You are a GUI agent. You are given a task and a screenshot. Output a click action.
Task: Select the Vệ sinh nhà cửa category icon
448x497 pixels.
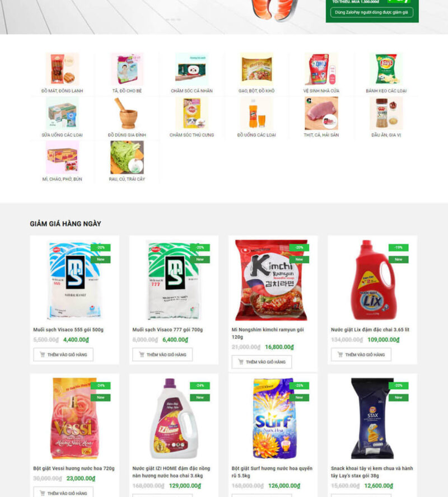click(x=321, y=69)
